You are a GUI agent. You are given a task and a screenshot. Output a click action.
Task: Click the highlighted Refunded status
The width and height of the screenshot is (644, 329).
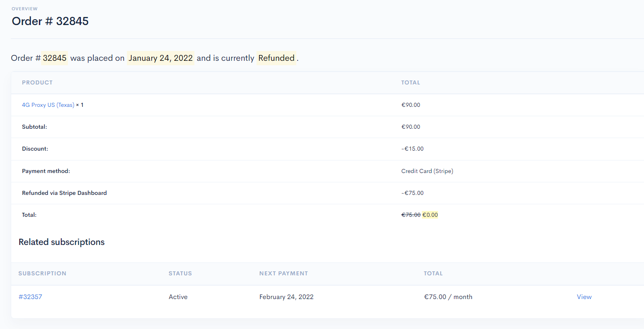click(x=276, y=58)
